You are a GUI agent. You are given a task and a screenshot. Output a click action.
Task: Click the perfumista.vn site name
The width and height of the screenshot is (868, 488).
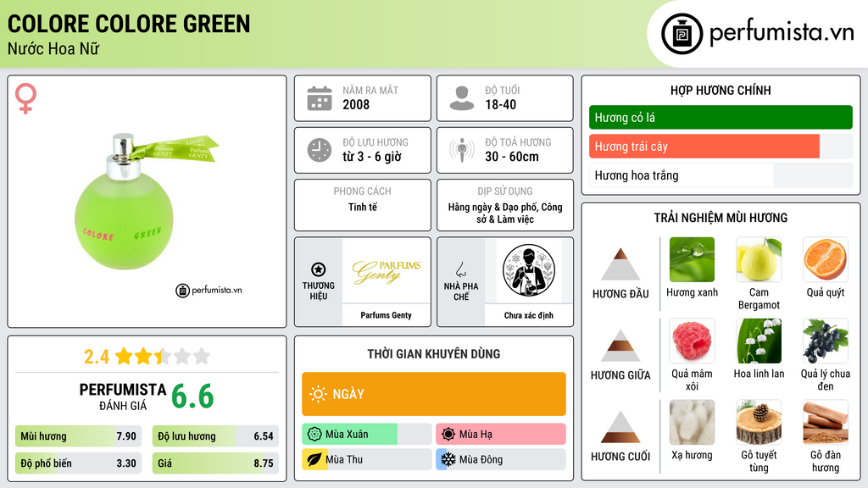782,32
